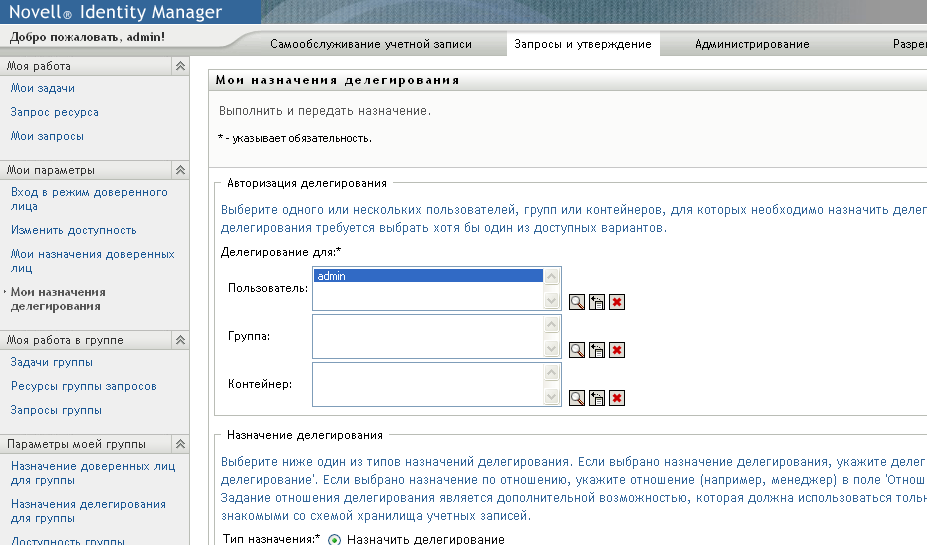Open the lookup magnifier for Контейнер
The height and width of the screenshot is (545, 927).
point(577,398)
